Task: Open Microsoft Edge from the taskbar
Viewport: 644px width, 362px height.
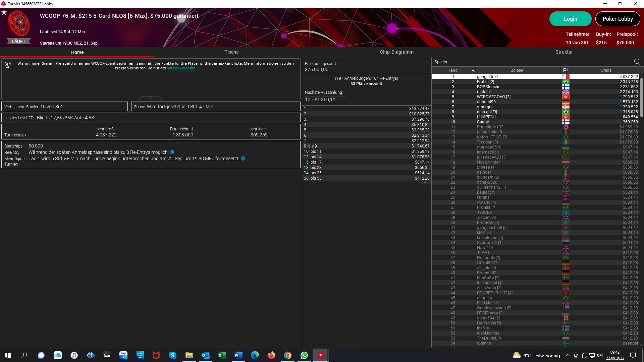Action: coord(255,355)
